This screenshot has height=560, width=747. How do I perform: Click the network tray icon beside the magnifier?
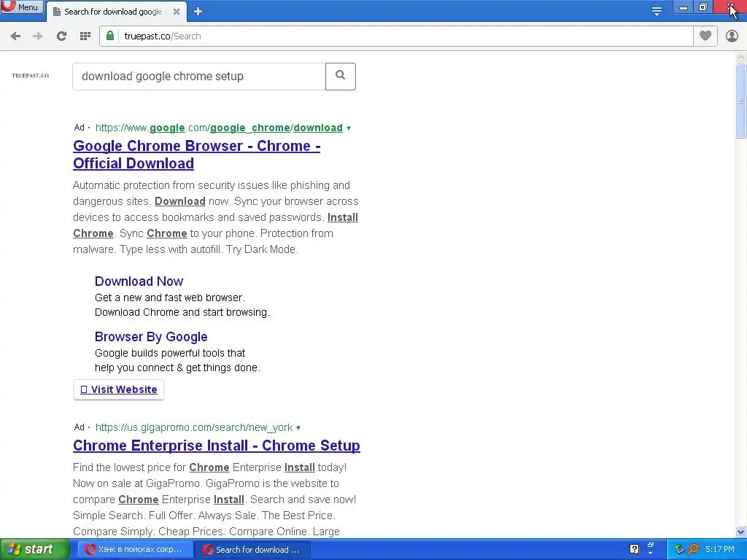679,549
